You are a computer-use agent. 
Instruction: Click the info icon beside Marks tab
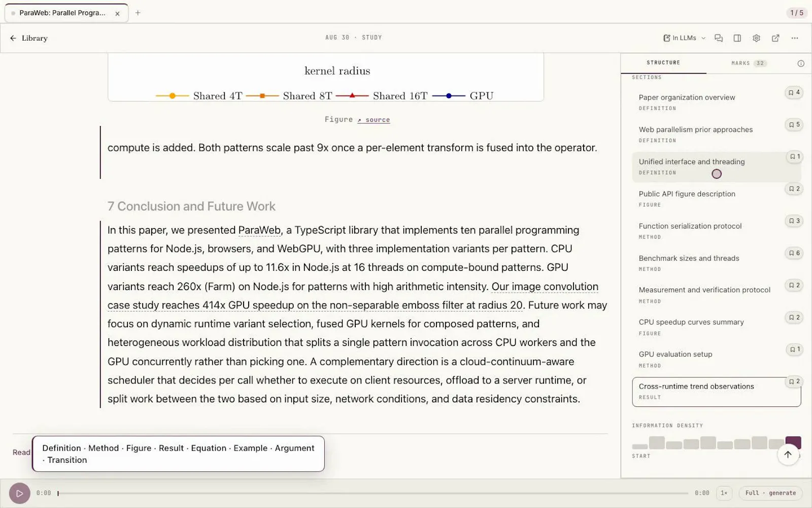(801, 63)
